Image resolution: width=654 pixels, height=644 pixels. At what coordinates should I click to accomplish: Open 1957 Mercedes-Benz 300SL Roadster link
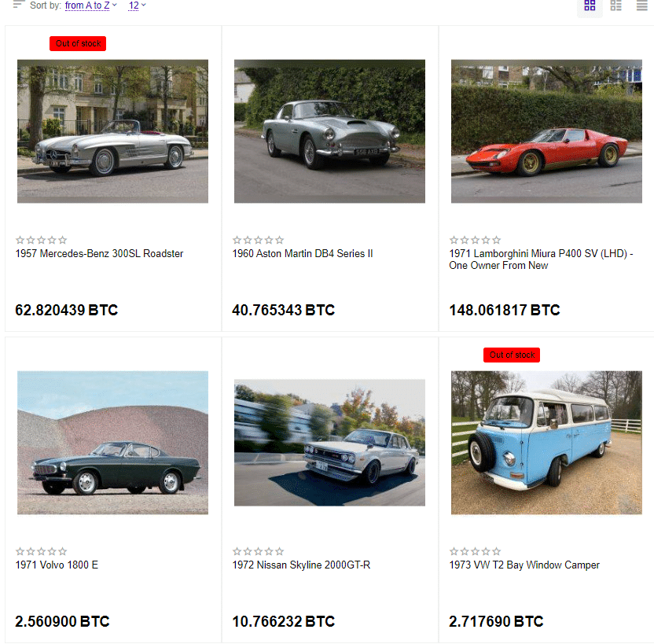tap(99, 254)
